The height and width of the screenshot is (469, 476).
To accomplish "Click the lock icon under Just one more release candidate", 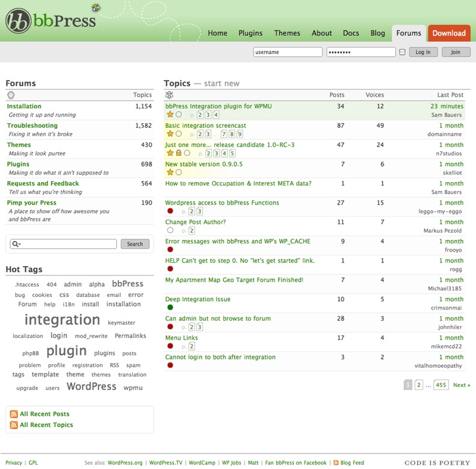I will point(178,153).
